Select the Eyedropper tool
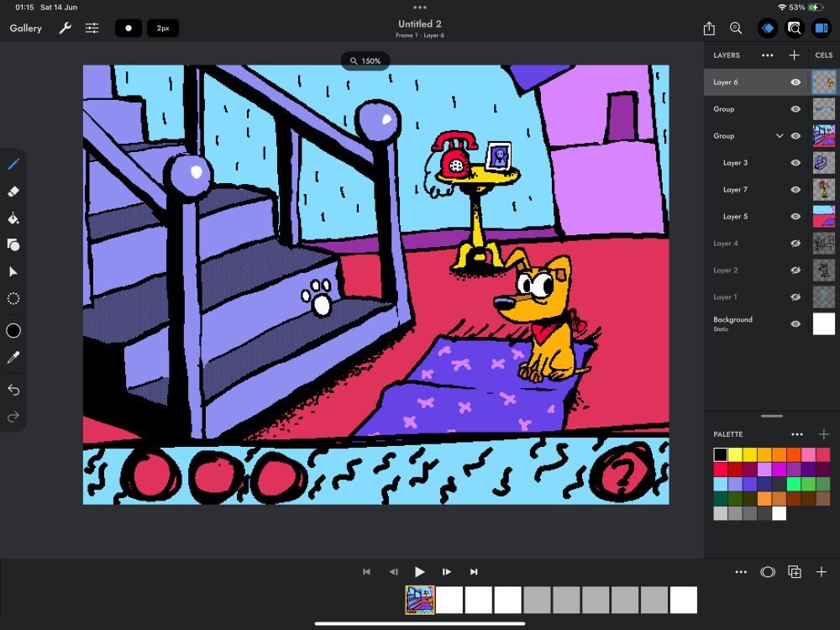840x630 pixels. click(x=13, y=357)
